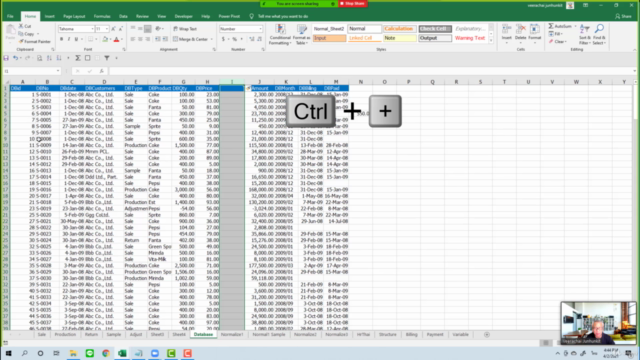This screenshot has height=360, width=640.
Task: Click AutoSum in Editing group
Action: coord(560,26)
